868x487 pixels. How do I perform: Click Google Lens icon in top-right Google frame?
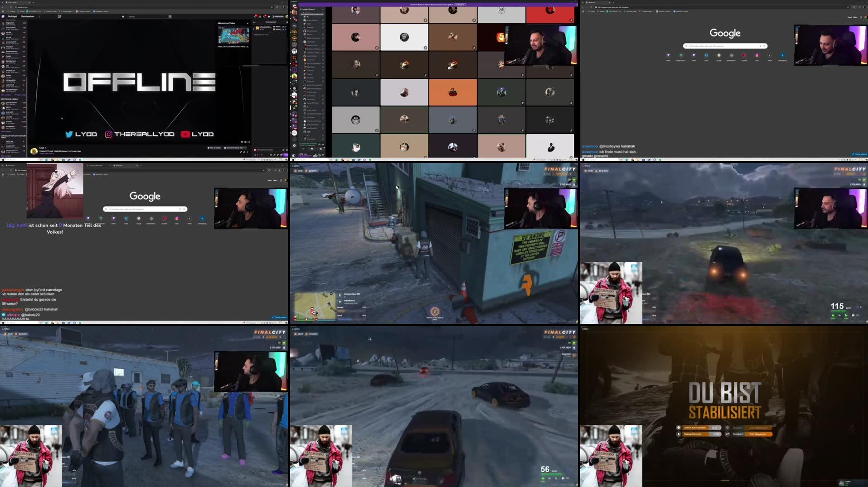[764, 46]
